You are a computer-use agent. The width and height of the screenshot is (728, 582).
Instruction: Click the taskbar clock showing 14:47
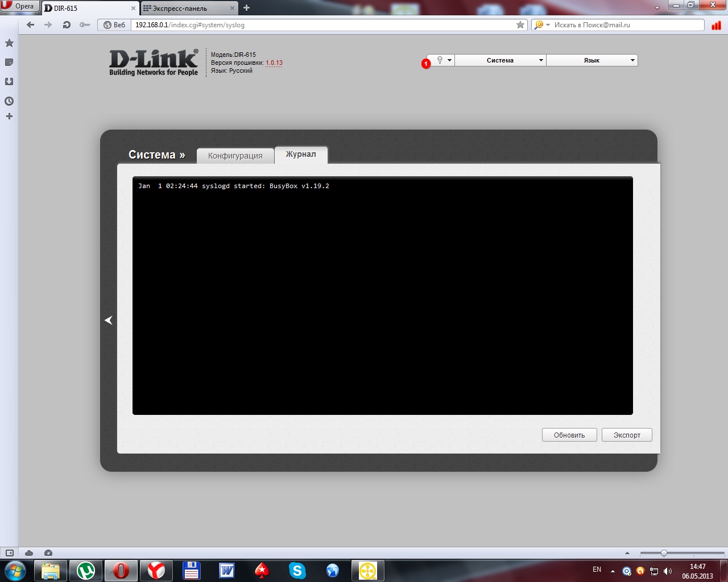tap(698, 571)
